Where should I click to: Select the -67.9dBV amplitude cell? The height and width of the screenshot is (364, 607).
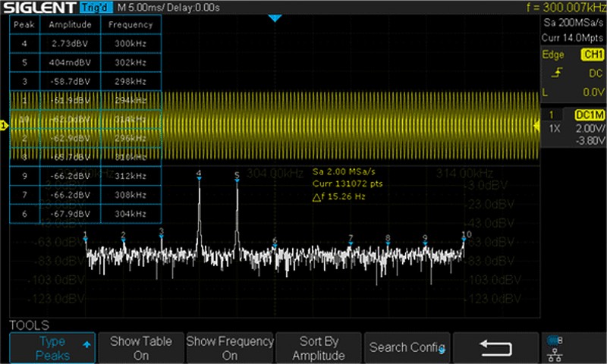[x=70, y=214]
